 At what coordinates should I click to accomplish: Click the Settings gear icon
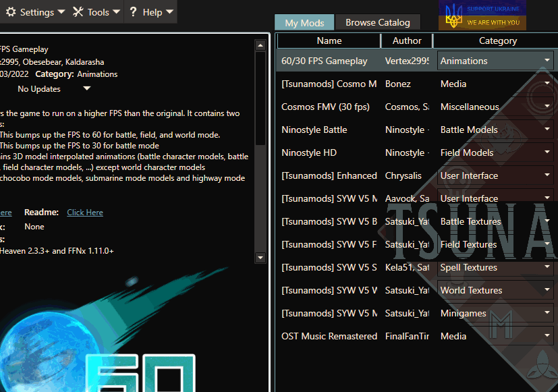[11, 12]
